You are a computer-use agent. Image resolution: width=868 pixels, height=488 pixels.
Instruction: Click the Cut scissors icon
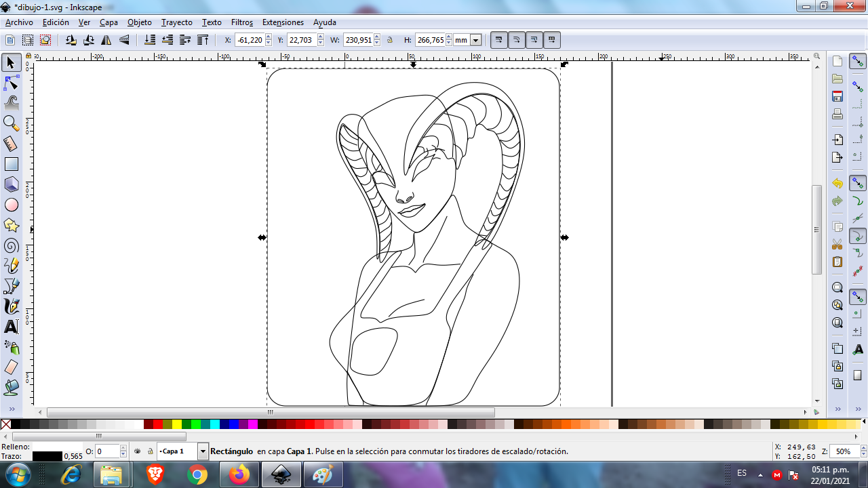[x=837, y=244]
